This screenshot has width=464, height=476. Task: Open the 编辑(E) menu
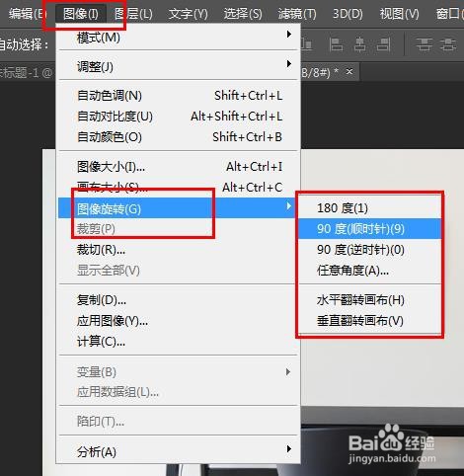tap(27, 14)
